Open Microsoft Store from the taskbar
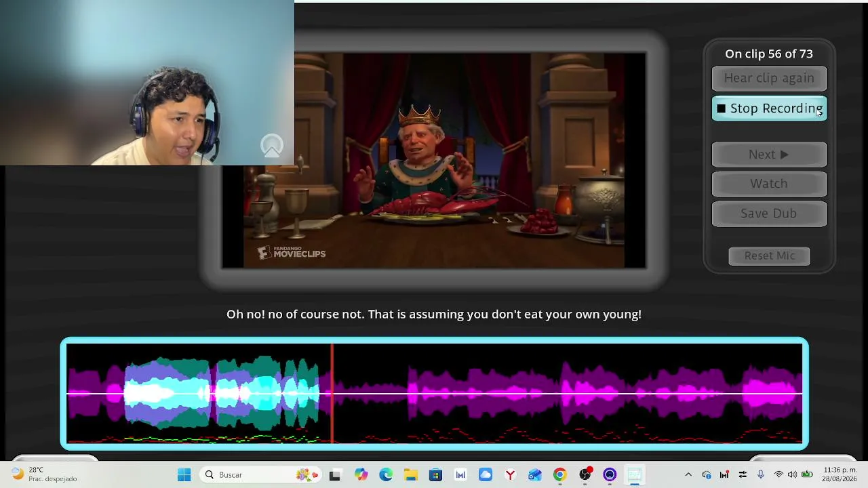 (x=435, y=475)
